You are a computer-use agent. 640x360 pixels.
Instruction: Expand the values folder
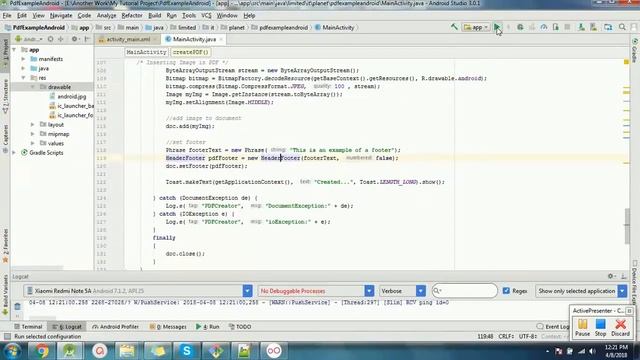tap(33, 143)
